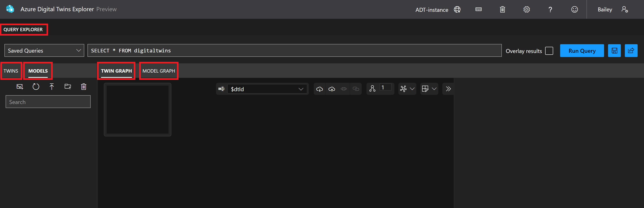
Task: Click the Bailey user name
Action: coord(605,10)
